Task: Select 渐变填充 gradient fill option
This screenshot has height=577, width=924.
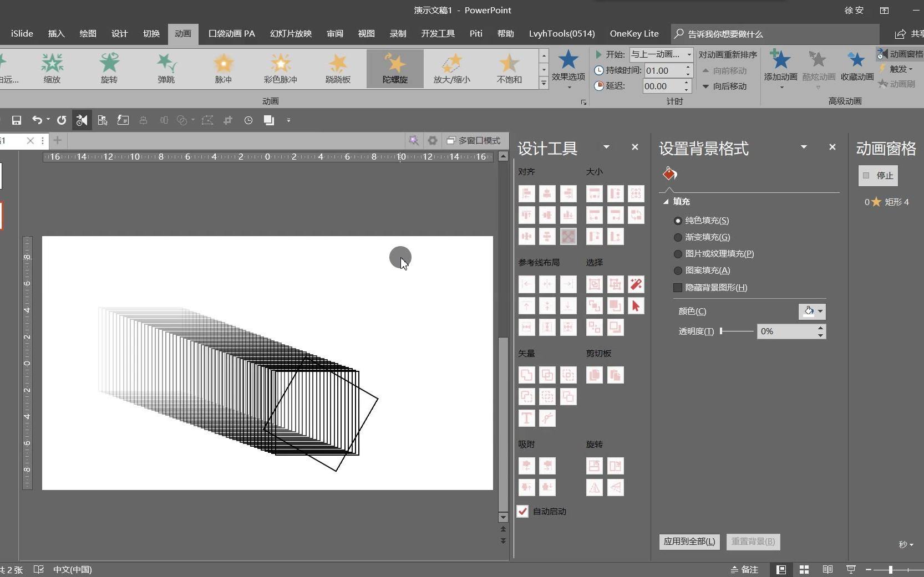Action: pos(702,237)
